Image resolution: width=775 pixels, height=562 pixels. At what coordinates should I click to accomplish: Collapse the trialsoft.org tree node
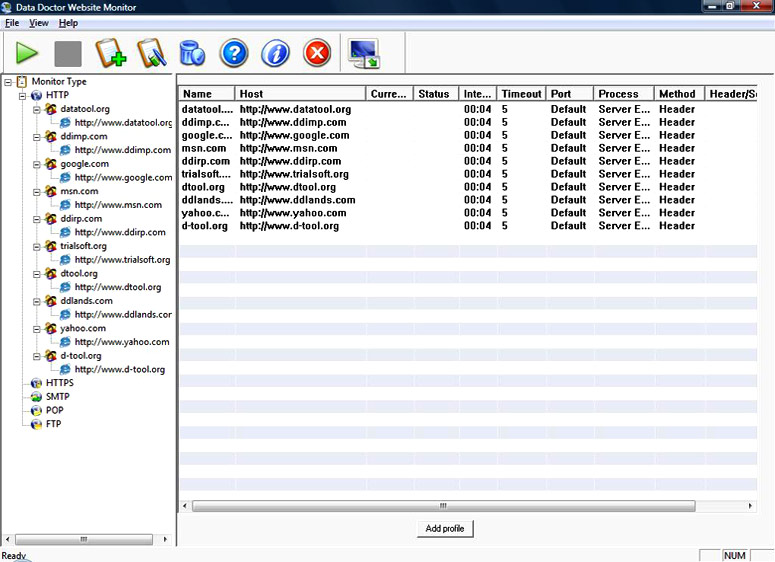[37, 247]
